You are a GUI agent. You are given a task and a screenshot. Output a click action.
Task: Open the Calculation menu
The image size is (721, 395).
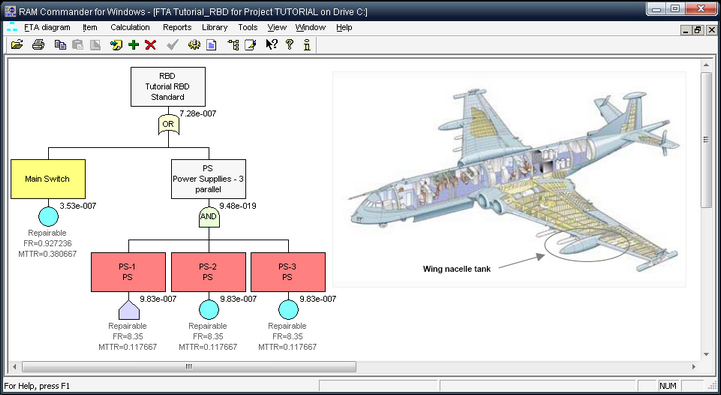tap(130, 28)
